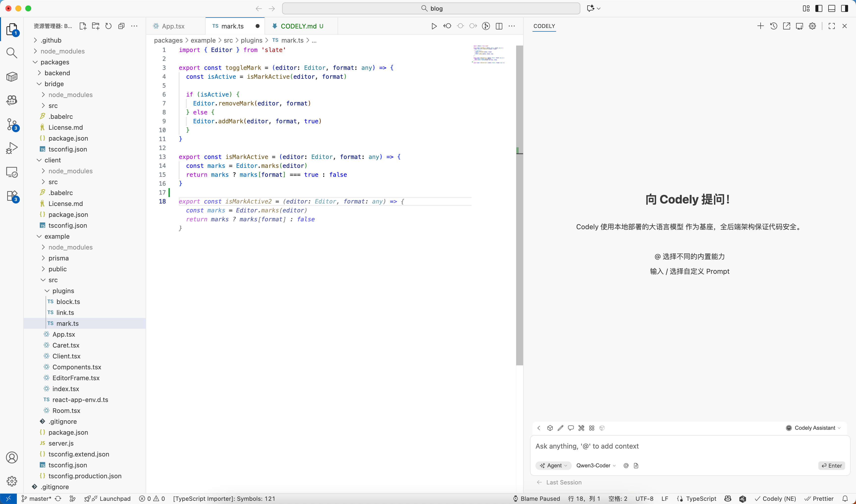Open the Search view in activity bar
The height and width of the screenshot is (504, 856).
click(12, 53)
